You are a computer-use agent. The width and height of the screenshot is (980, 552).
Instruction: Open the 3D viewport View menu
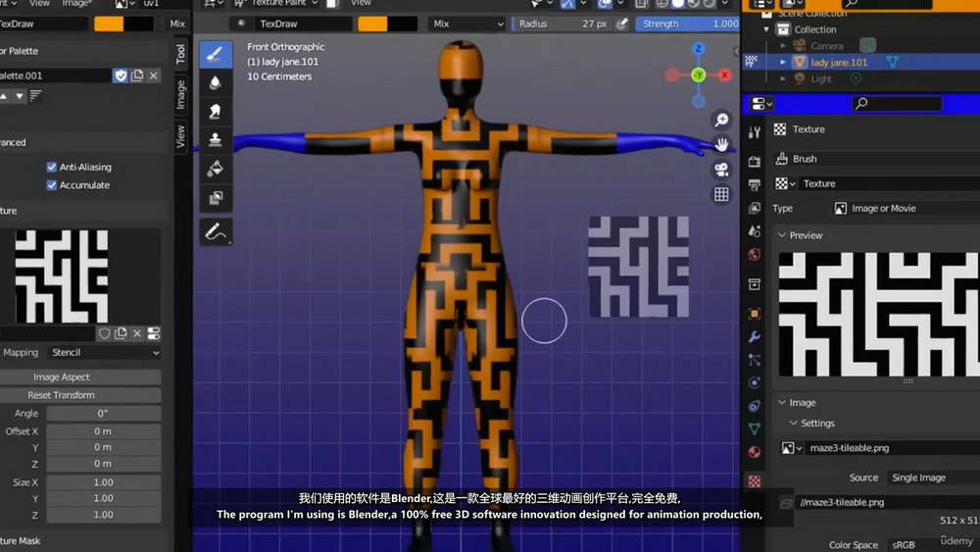click(361, 3)
